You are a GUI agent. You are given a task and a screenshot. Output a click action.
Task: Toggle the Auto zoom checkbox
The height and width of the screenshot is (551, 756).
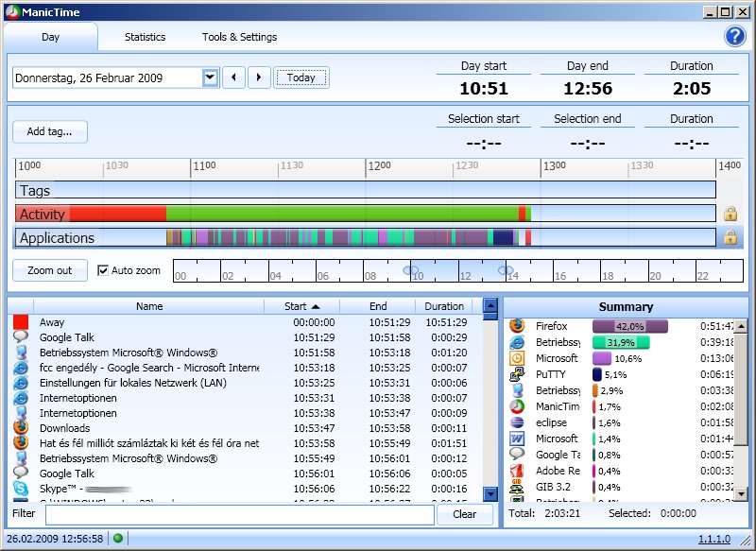pyautogui.click(x=103, y=270)
